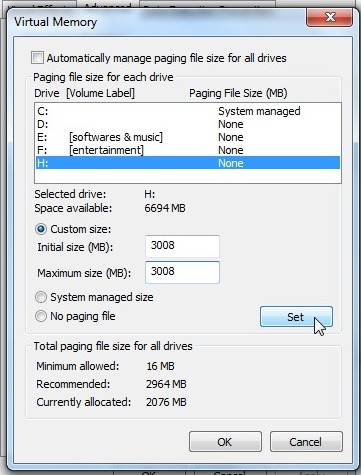Click the Recommended 2964 MB value

[x=166, y=384]
